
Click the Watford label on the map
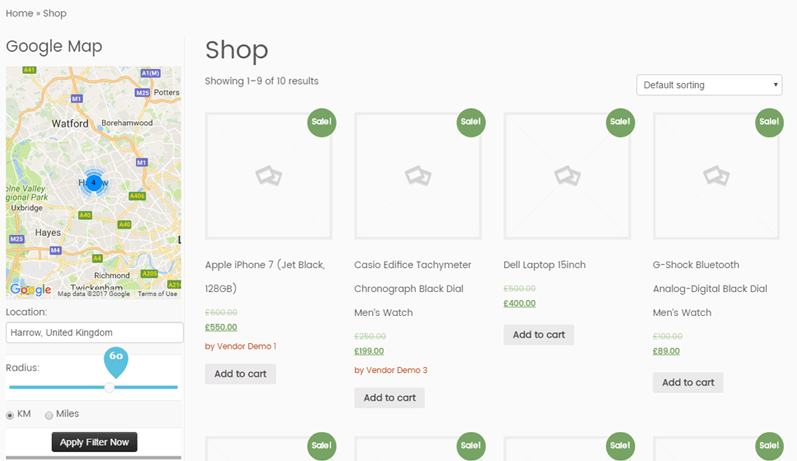(x=70, y=124)
